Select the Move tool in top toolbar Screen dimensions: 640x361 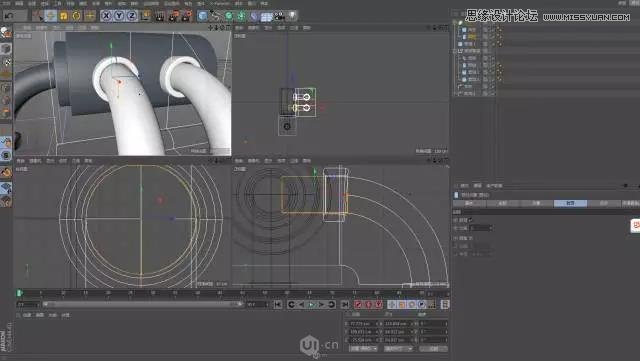pyautogui.click(x=51, y=16)
